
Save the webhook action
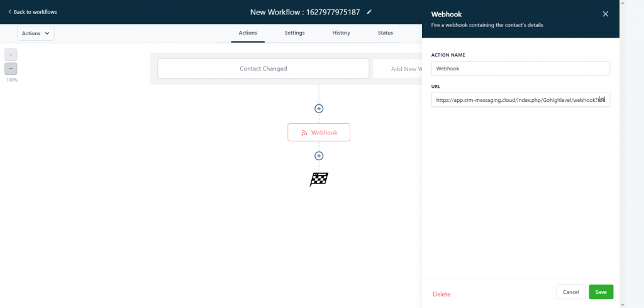point(601,292)
